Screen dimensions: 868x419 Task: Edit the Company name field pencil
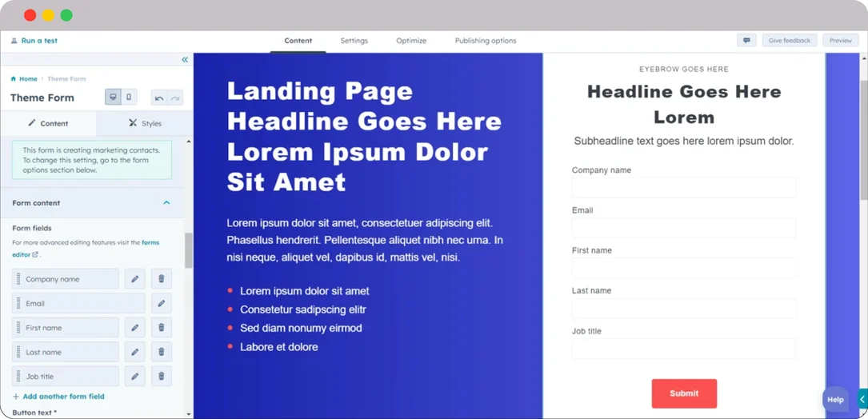(134, 279)
